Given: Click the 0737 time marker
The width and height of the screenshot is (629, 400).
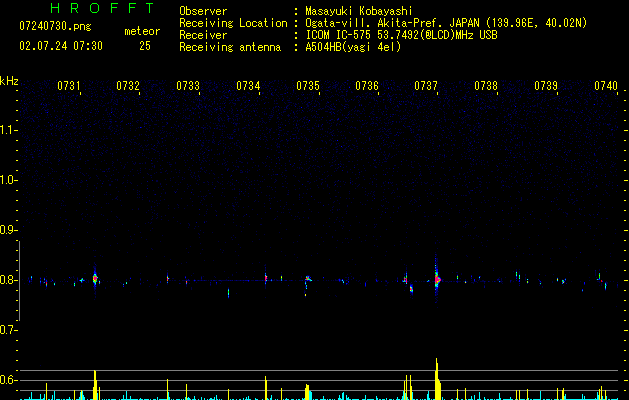Looking at the screenshot, I should click(426, 86).
